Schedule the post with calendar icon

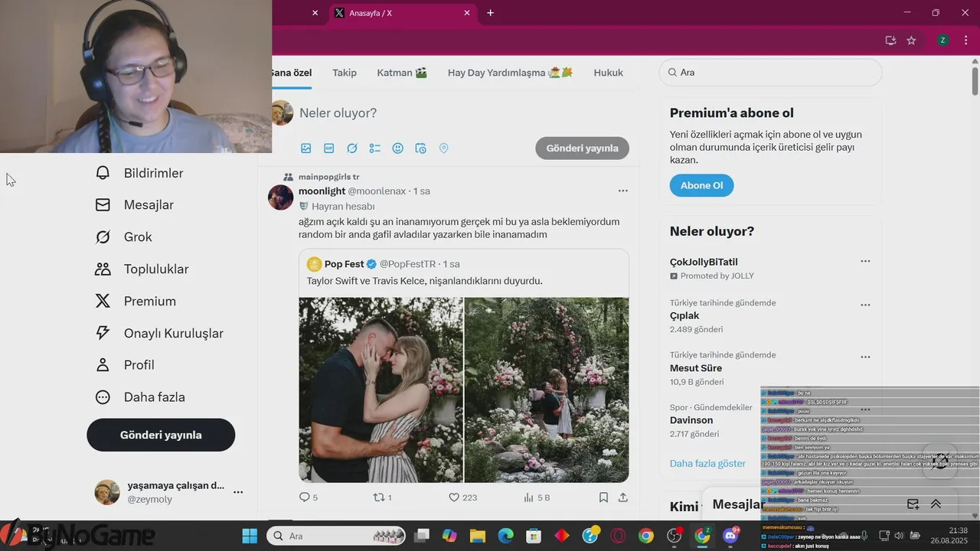(x=420, y=148)
